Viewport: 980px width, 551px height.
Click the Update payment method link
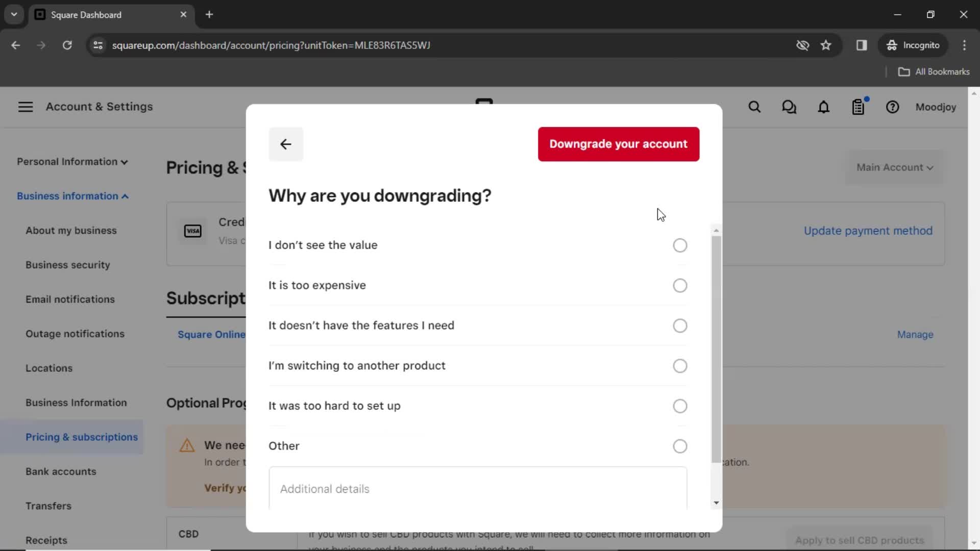coord(869,231)
